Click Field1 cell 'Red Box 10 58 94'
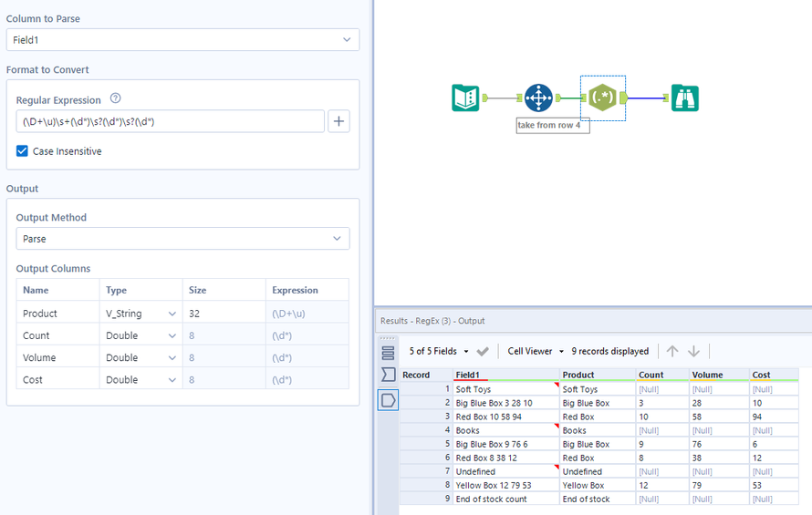812x515 pixels. [x=506, y=417]
